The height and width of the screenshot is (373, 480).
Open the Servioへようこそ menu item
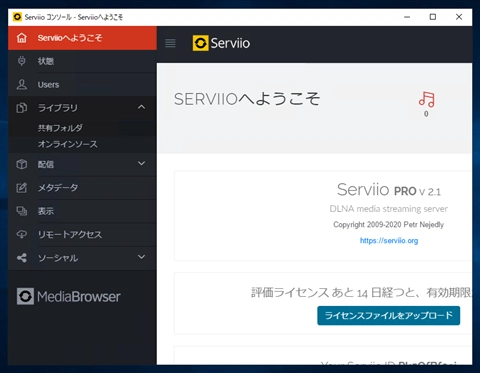tap(82, 38)
